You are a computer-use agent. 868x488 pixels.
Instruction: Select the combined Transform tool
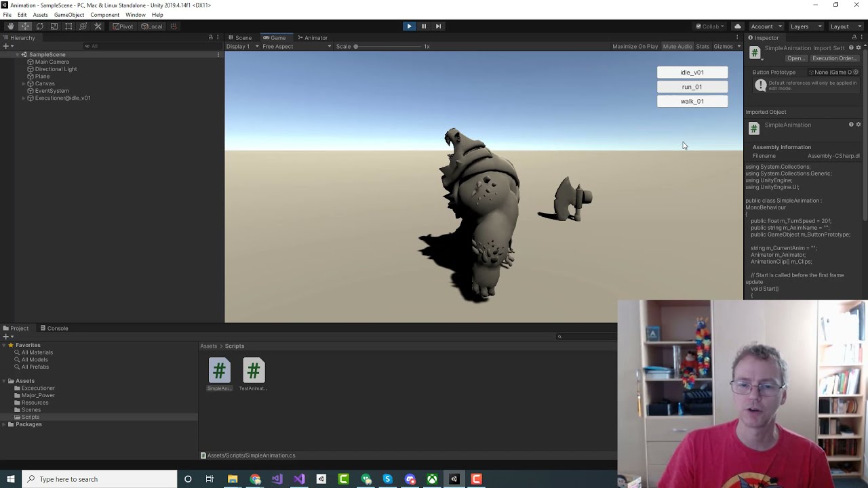pos(83,26)
